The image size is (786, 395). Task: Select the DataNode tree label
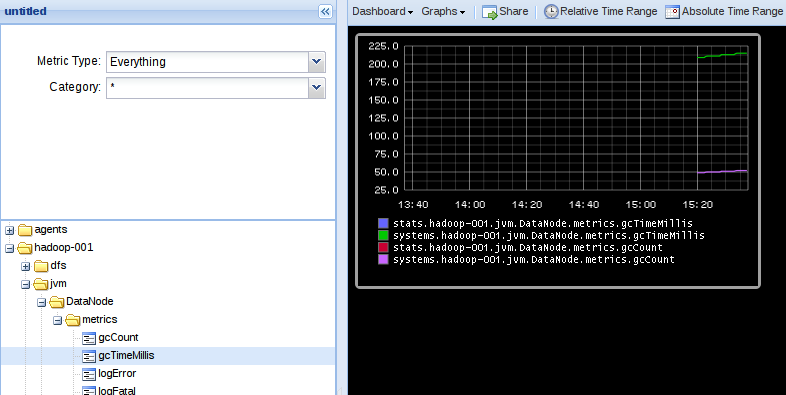pos(90,302)
